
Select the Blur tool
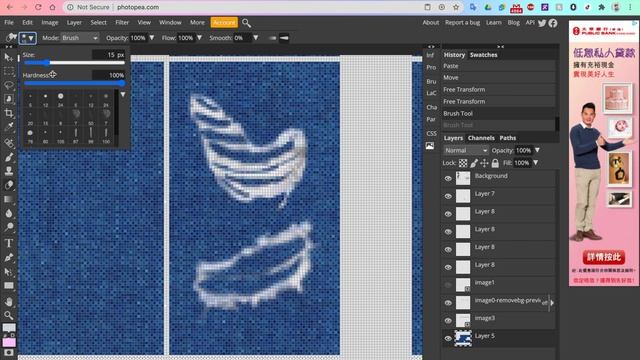[9, 213]
